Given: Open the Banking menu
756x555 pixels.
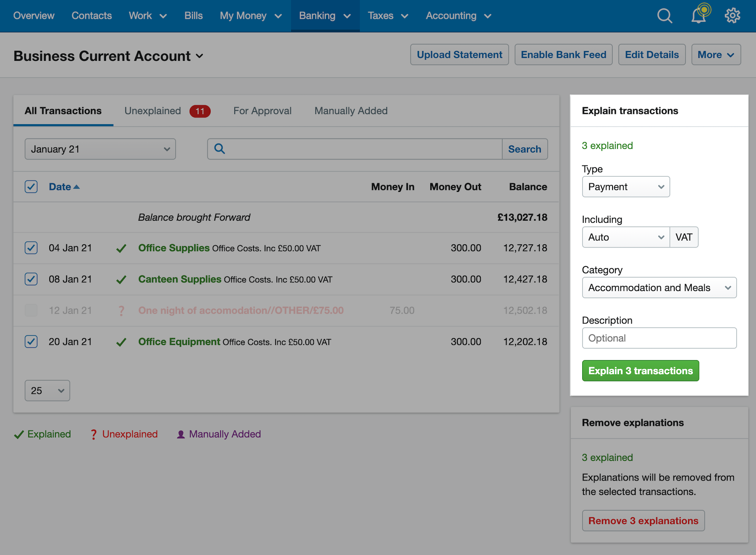Looking at the screenshot, I should pos(325,16).
